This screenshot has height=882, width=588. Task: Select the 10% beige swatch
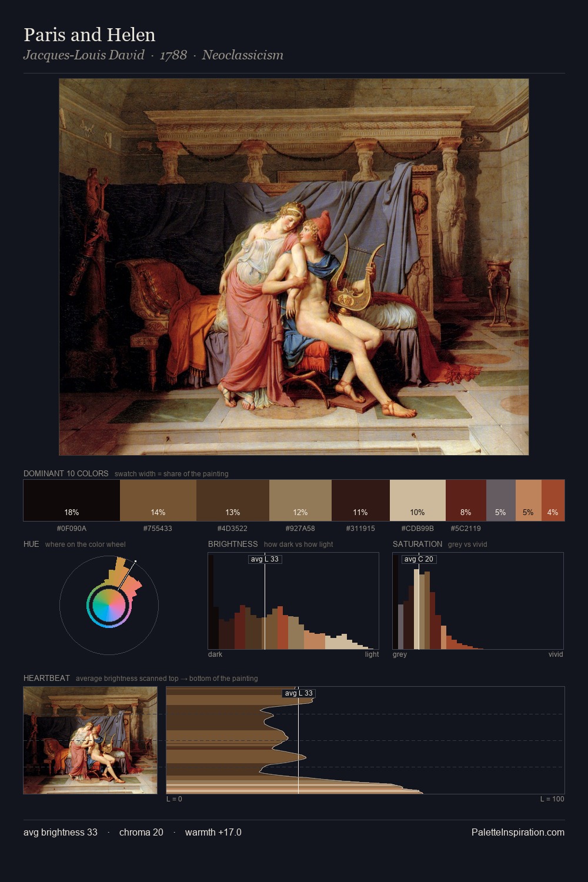pyautogui.click(x=417, y=500)
